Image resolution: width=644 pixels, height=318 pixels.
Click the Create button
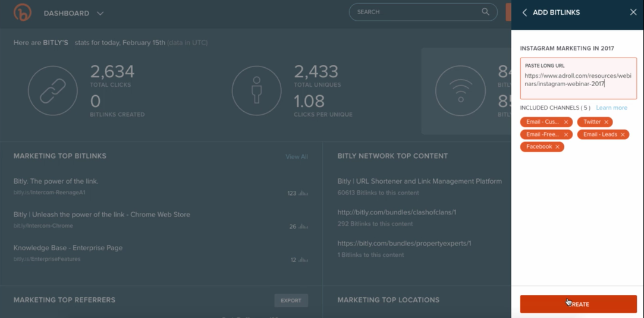[x=578, y=304]
